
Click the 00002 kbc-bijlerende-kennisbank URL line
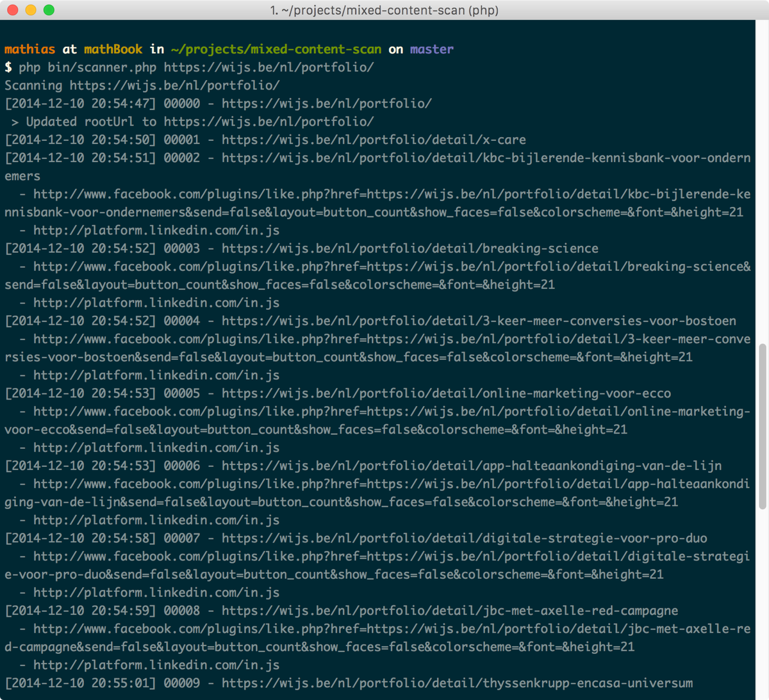click(x=486, y=158)
